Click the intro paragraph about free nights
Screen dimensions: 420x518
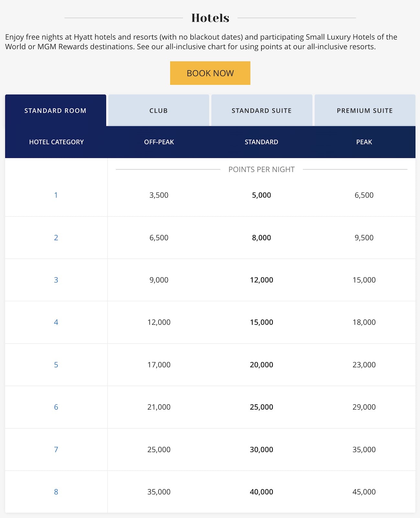point(201,42)
